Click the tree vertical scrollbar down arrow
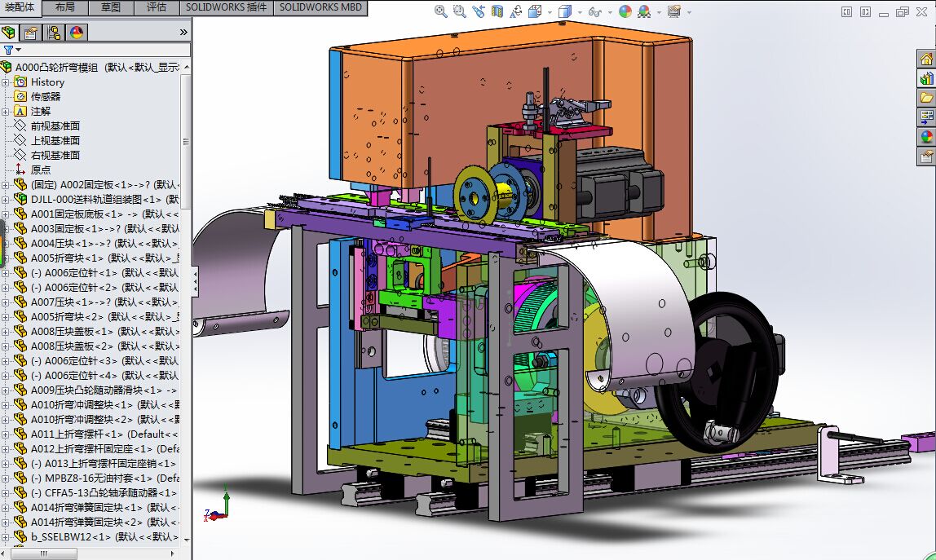The image size is (936, 560). click(186, 539)
